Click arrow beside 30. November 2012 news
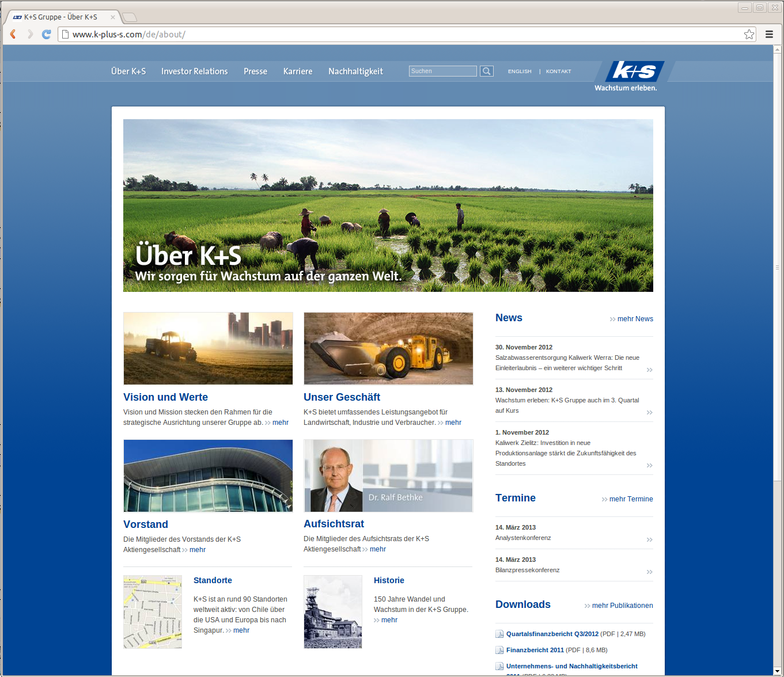784x677 pixels. click(x=649, y=370)
